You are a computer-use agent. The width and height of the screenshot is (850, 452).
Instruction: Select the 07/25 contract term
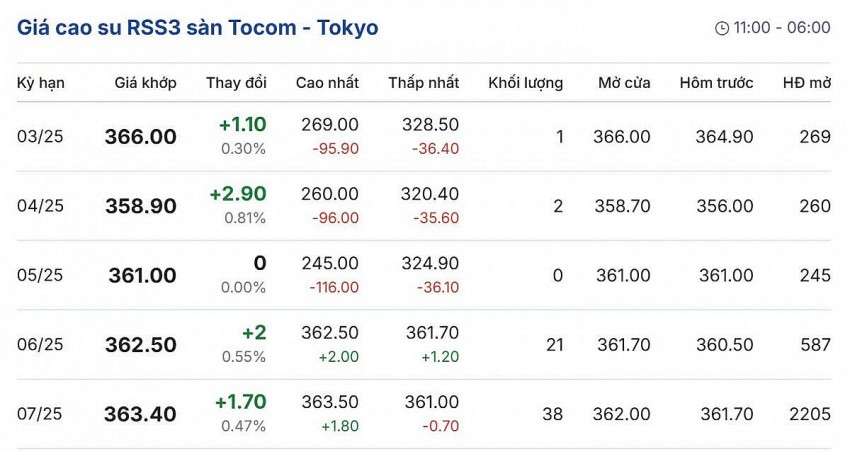click(x=40, y=414)
